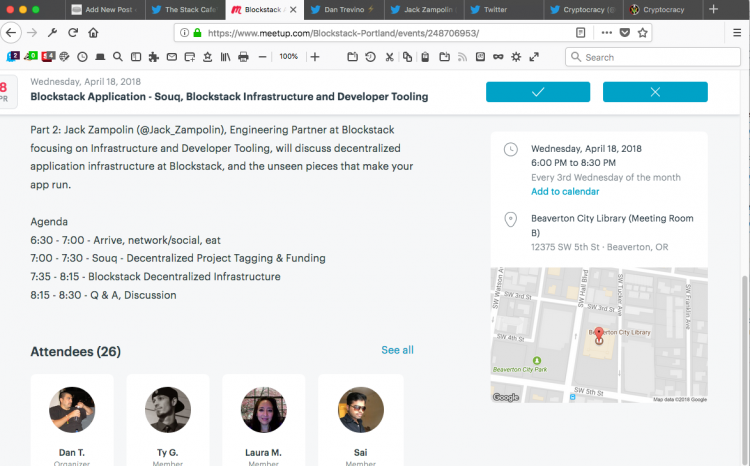This screenshot has width=750, height=466.
Task: Bookmark this page with the star
Action: [642, 33]
